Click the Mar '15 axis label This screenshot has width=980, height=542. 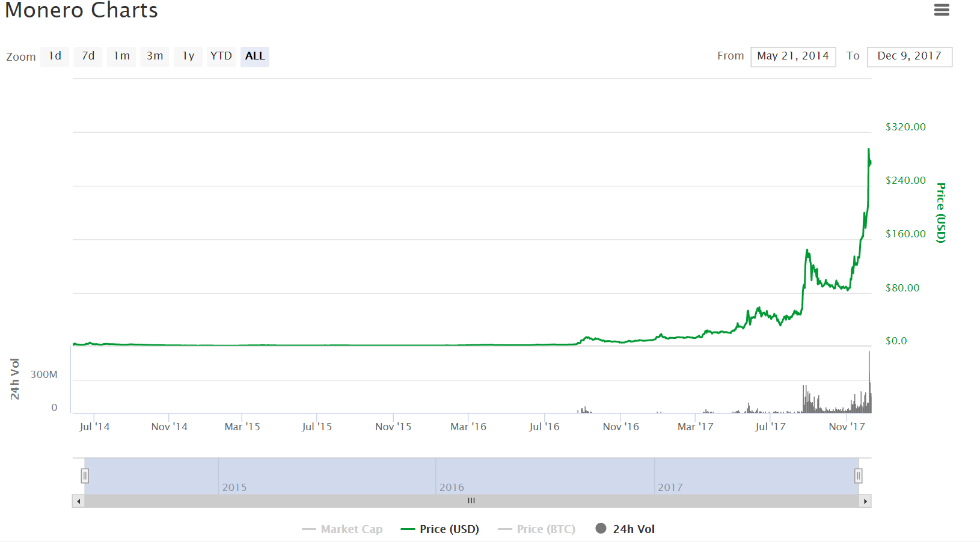click(242, 427)
